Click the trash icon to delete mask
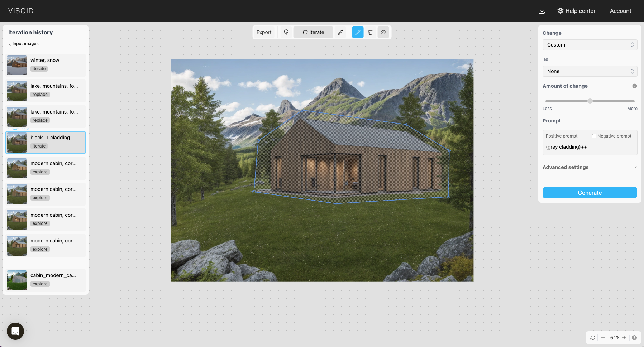Screen dimensions: 644x347 [x=370, y=32]
